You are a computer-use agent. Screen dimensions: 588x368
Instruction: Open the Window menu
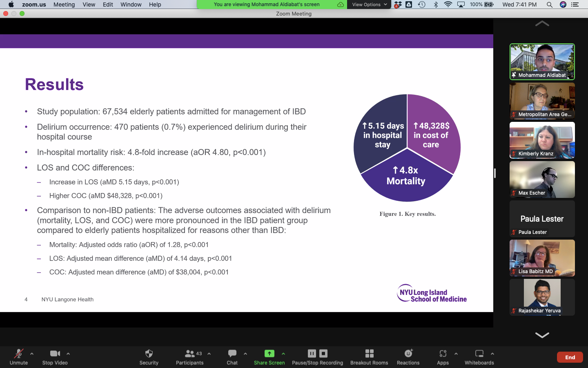(131, 4)
